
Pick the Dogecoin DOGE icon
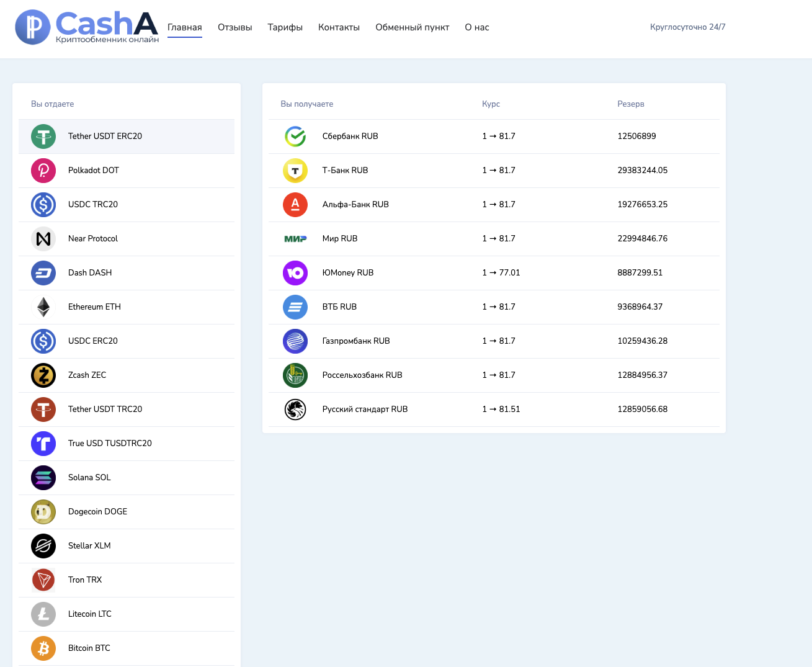pos(43,512)
